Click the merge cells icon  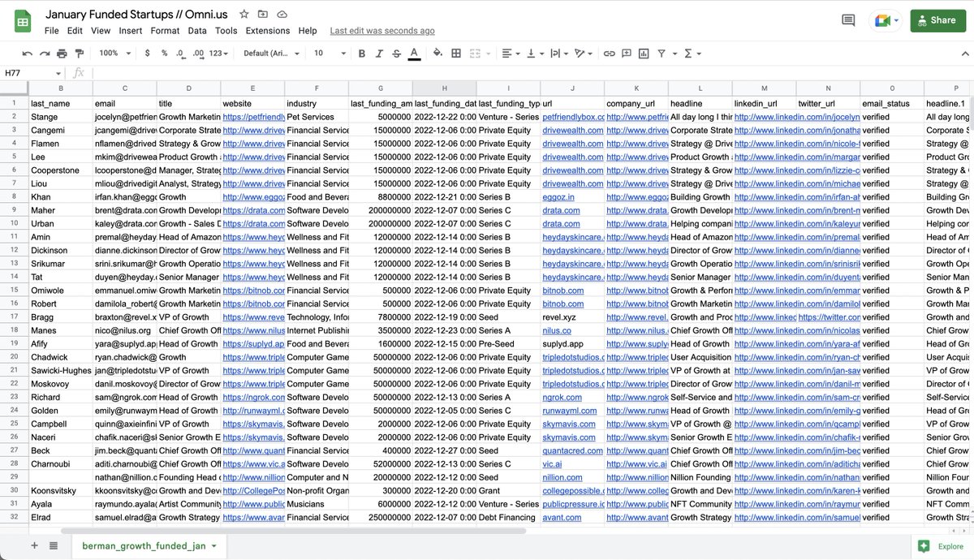point(475,53)
